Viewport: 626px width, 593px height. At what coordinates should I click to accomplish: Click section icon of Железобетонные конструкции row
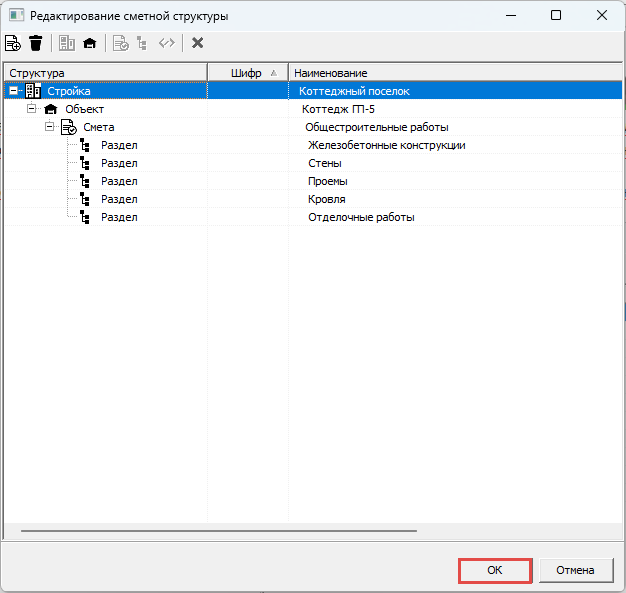point(85,145)
